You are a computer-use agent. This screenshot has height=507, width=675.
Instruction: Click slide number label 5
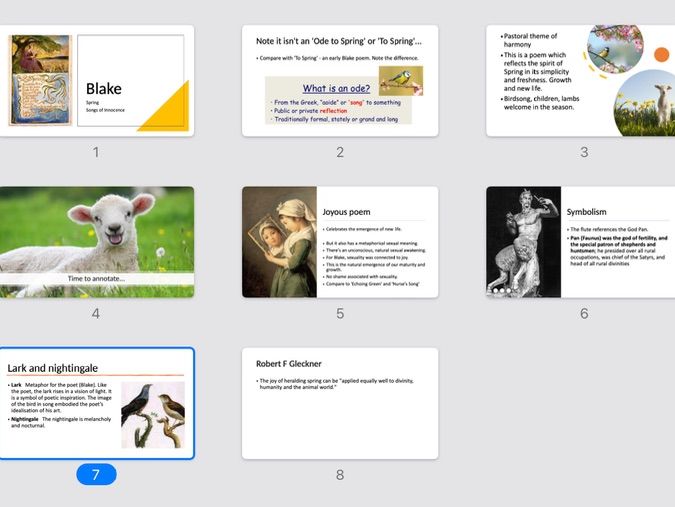(x=340, y=313)
